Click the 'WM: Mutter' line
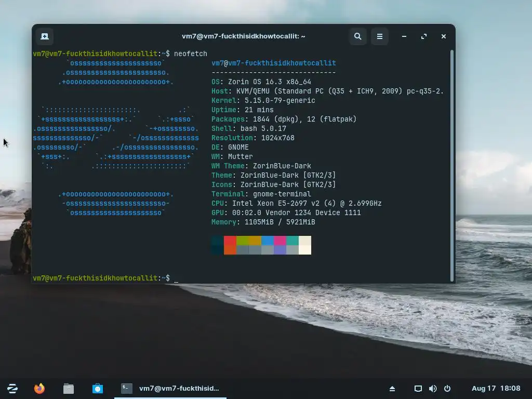Screen dimensions: 532x399 [x=232, y=156]
